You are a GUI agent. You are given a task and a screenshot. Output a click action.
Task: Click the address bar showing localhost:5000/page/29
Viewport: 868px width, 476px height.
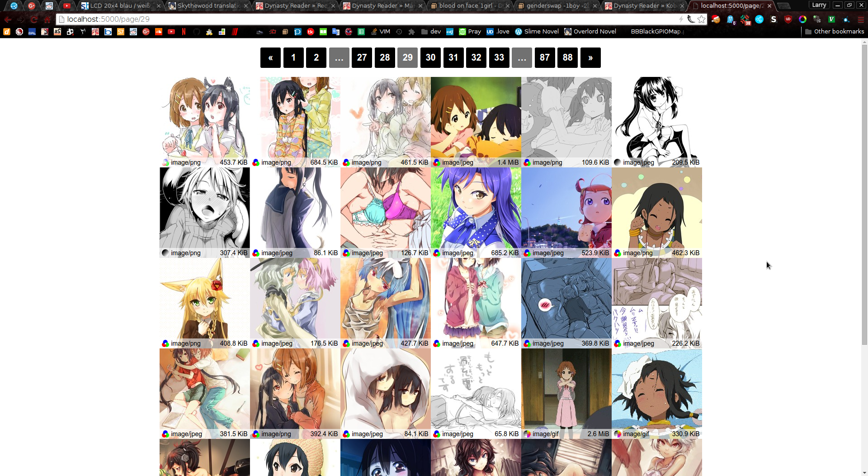[362, 19]
